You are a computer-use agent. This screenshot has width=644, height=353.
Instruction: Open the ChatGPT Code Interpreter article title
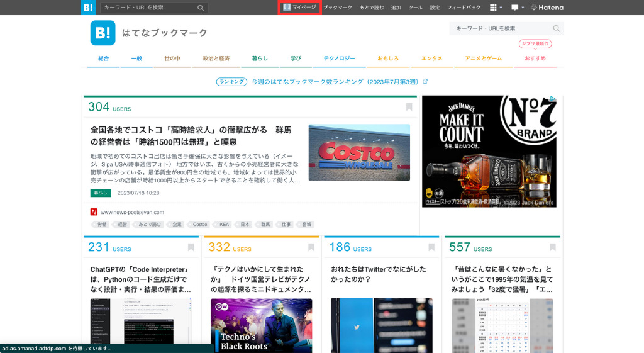(x=140, y=279)
